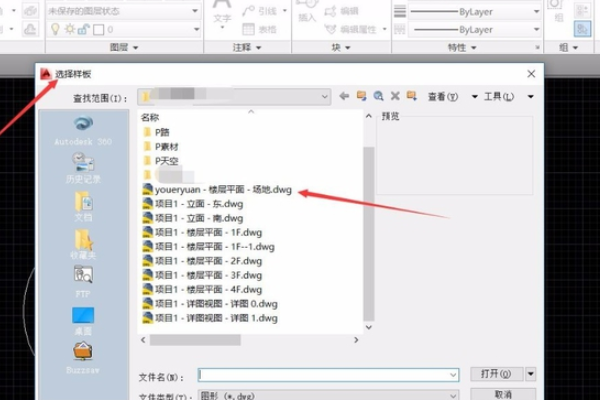Click the 文件名 input field
The width and height of the screenshot is (600, 400).
click(x=328, y=375)
